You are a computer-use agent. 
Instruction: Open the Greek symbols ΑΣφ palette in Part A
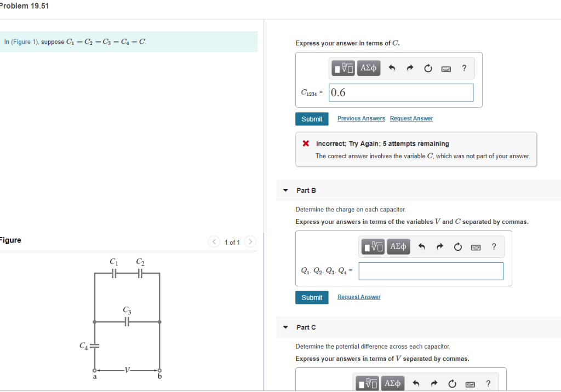pyautogui.click(x=368, y=68)
